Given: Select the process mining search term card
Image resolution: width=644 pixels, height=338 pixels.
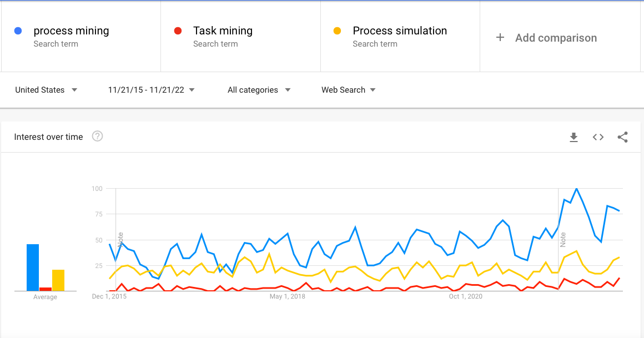Looking at the screenshot, I should tap(80, 36).
